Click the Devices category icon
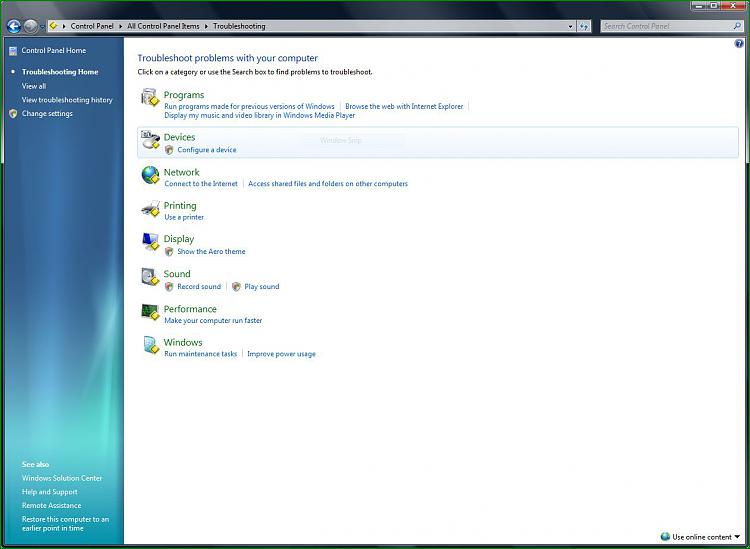The image size is (750, 549). pyautogui.click(x=150, y=140)
